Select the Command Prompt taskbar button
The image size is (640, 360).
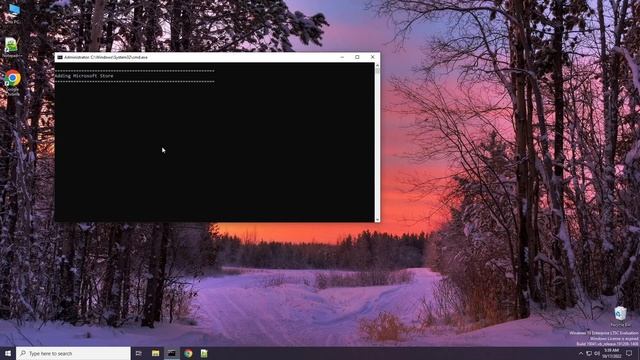172,353
